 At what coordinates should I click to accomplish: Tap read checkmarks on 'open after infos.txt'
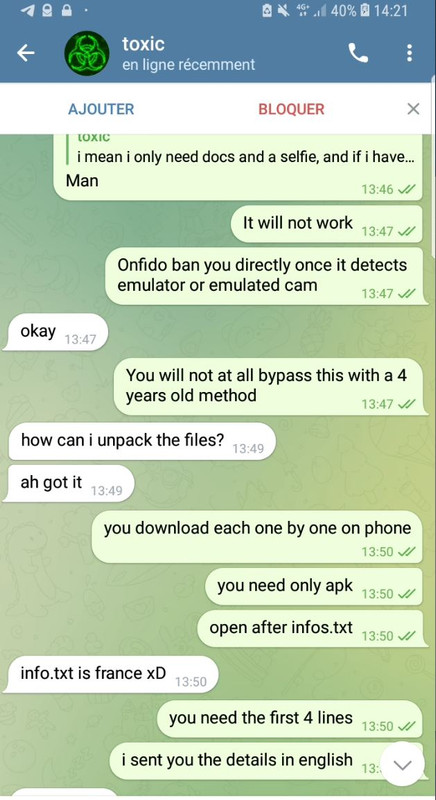tap(408, 636)
